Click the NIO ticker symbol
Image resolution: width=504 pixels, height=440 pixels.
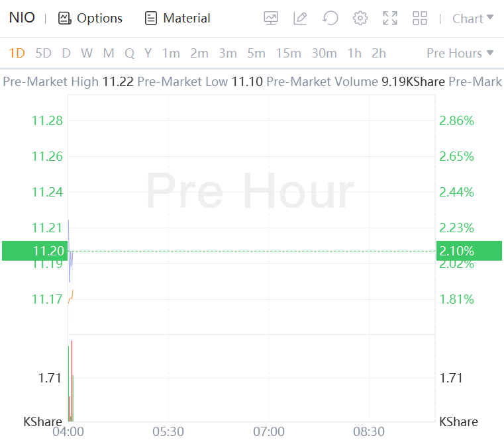pos(22,18)
